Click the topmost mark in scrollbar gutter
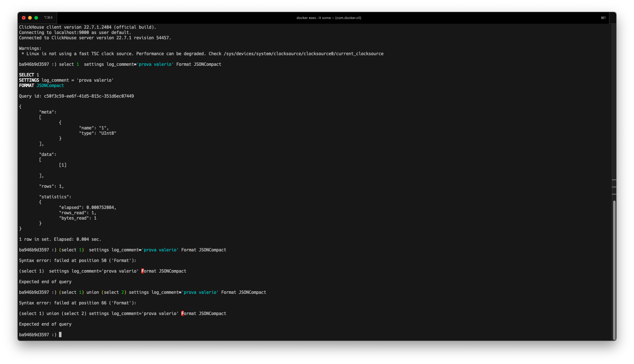This screenshot has width=634, height=364. 614,180
